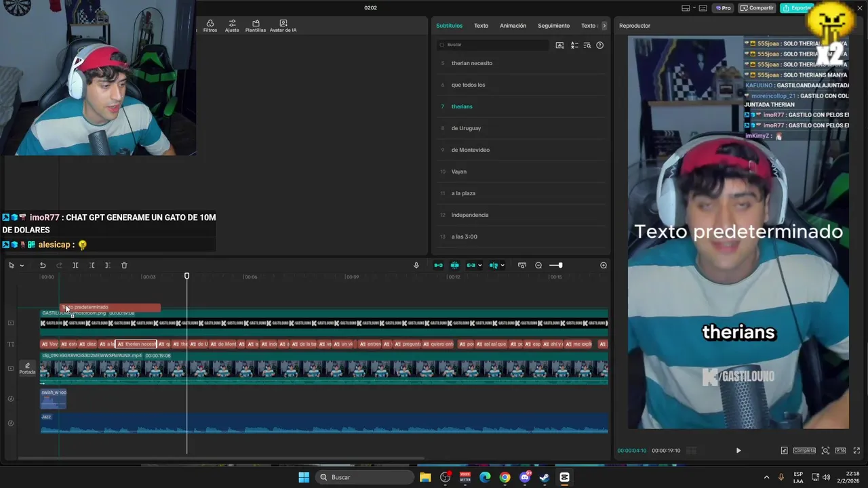Switch to the Subtítulos tab
The image size is (868, 488).
click(x=449, y=26)
